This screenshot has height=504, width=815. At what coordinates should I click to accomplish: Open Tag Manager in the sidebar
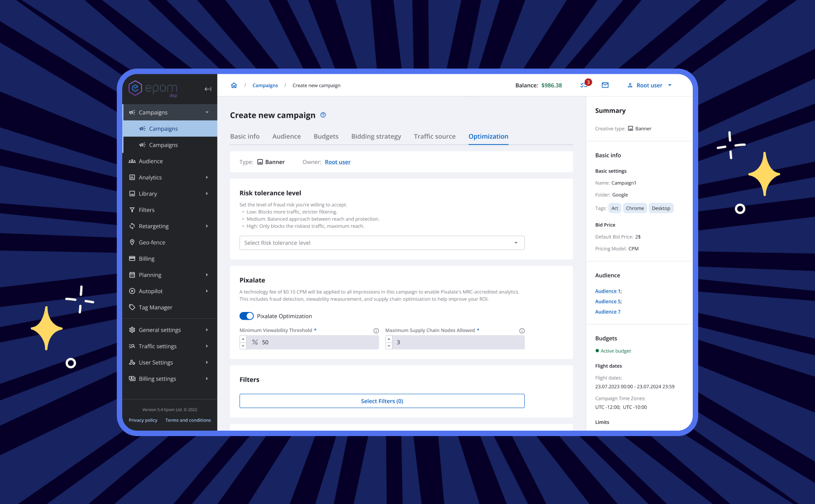tap(170, 307)
